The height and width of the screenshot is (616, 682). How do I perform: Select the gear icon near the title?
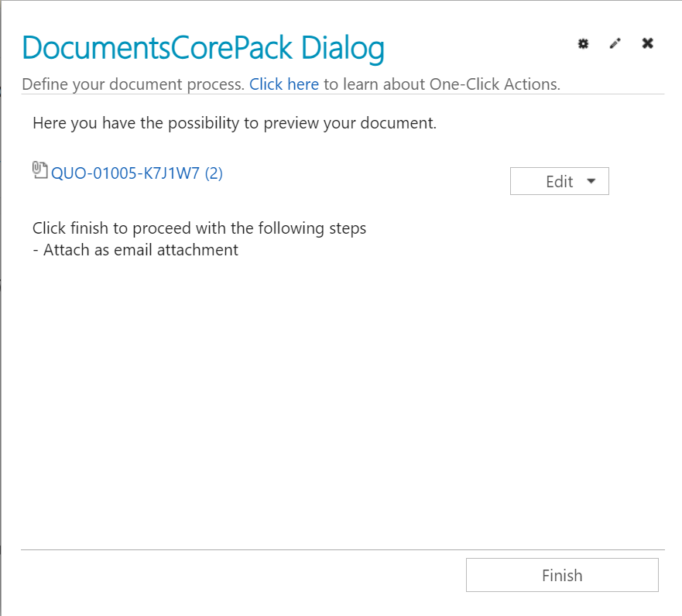583,43
